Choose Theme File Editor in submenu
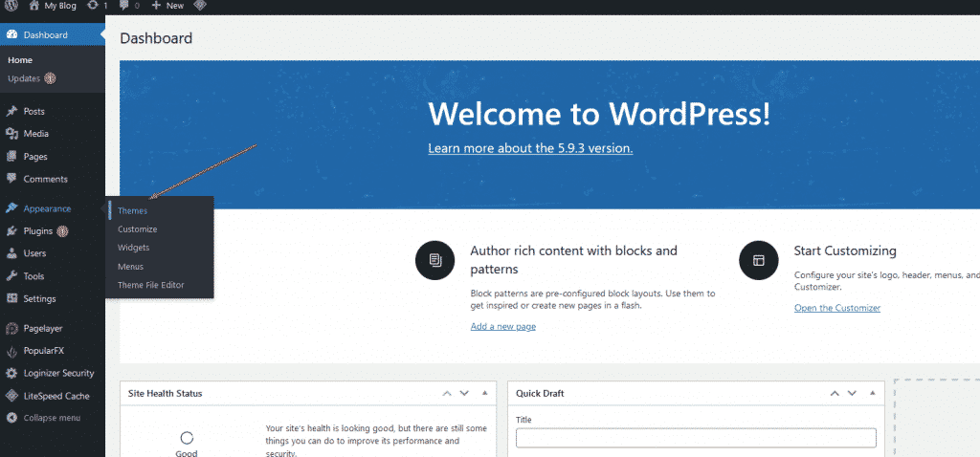The image size is (980, 457). point(150,285)
